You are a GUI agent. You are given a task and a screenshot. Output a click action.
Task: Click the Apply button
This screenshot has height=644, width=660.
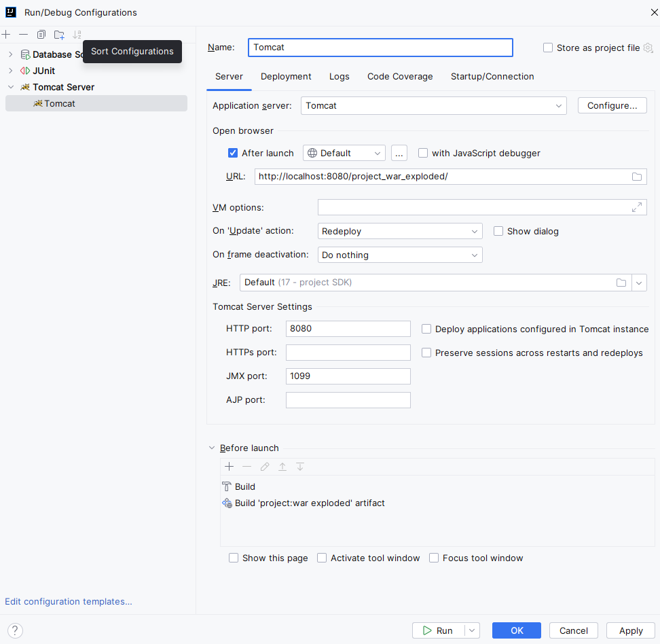pos(631,631)
